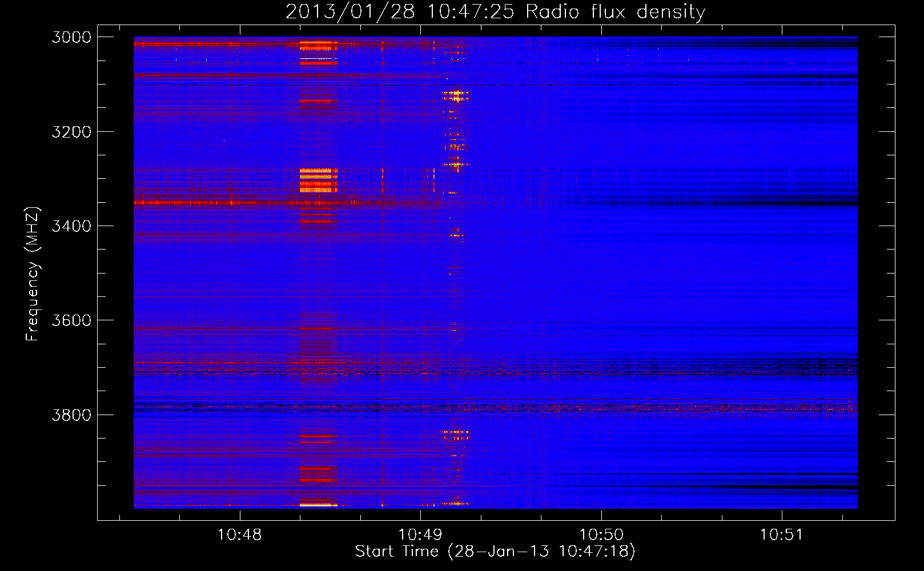Click the 10:51 time tick label
924x571 pixels.
[x=781, y=534]
